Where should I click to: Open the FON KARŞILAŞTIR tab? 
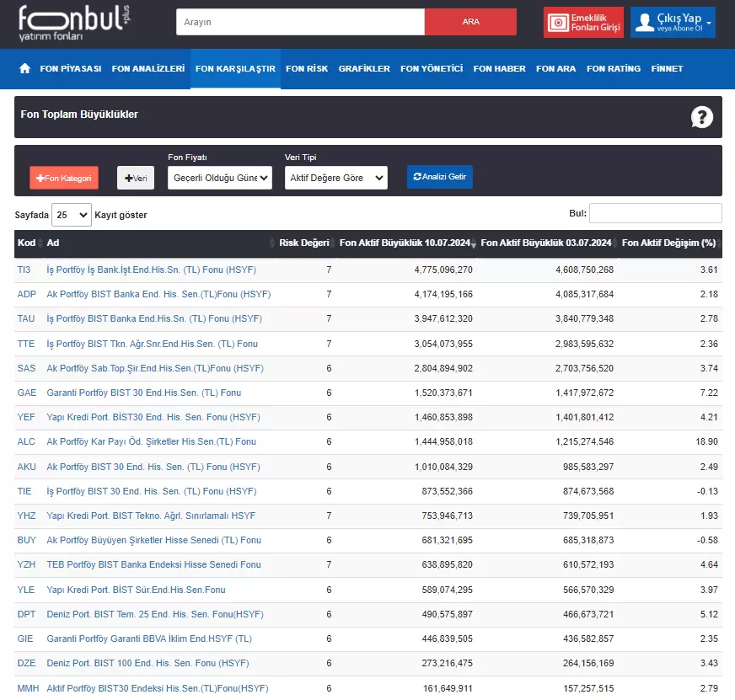pyautogui.click(x=235, y=69)
